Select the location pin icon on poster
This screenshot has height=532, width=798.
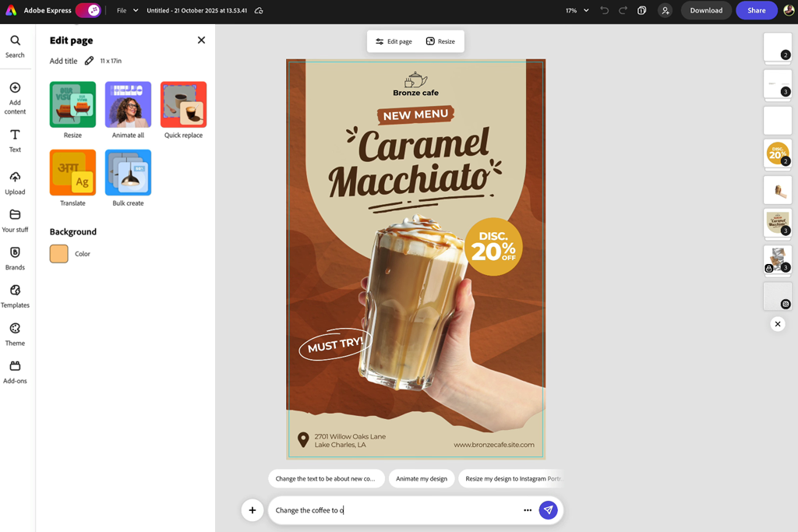[x=303, y=440]
